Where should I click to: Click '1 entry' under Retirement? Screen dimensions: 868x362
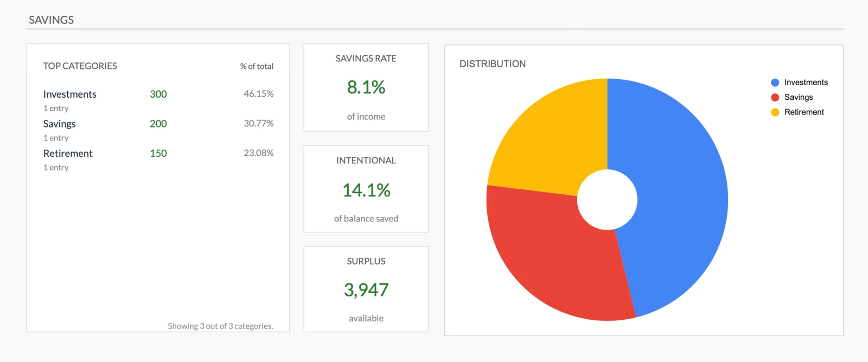point(56,168)
